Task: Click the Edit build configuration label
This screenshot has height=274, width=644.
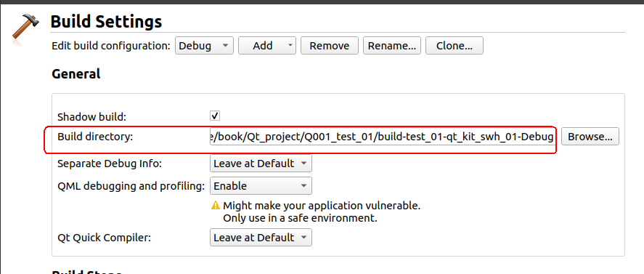Action: coord(111,46)
